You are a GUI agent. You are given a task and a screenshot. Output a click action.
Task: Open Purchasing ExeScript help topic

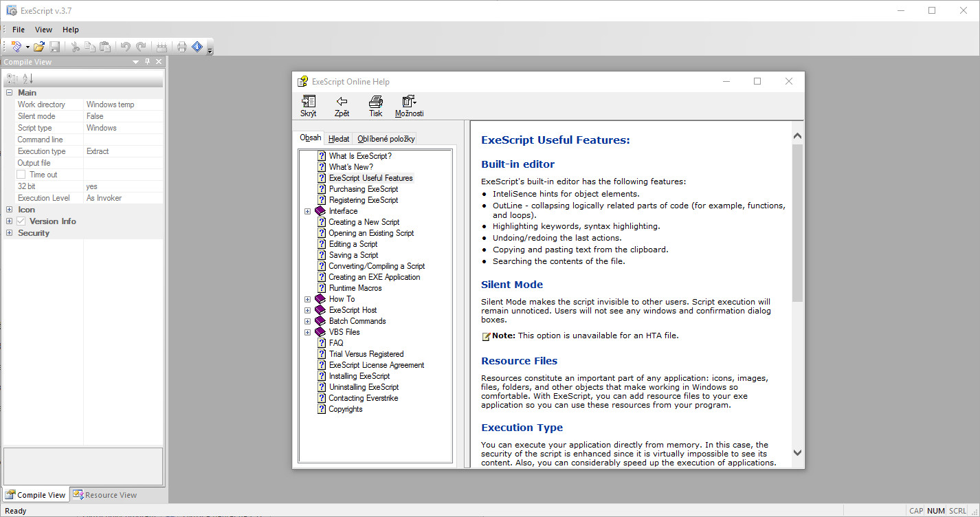pyautogui.click(x=364, y=189)
